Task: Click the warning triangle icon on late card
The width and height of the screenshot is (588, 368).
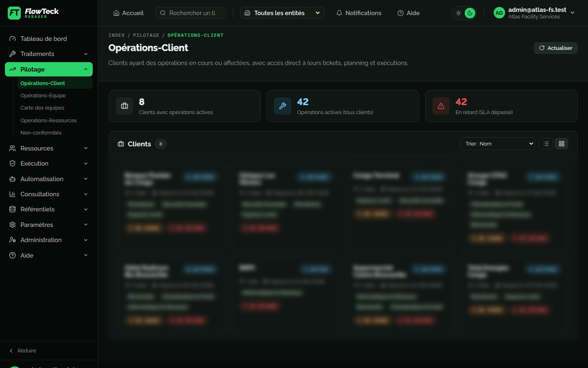Action: 441,106
